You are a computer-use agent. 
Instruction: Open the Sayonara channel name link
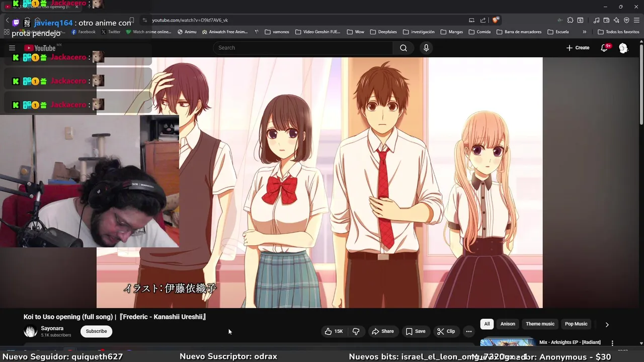pos(52,328)
